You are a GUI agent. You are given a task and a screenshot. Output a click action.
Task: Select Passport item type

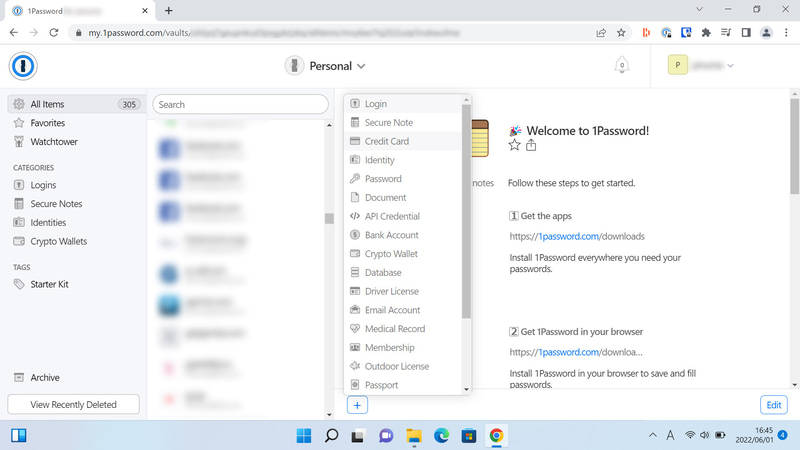pos(403,385)
